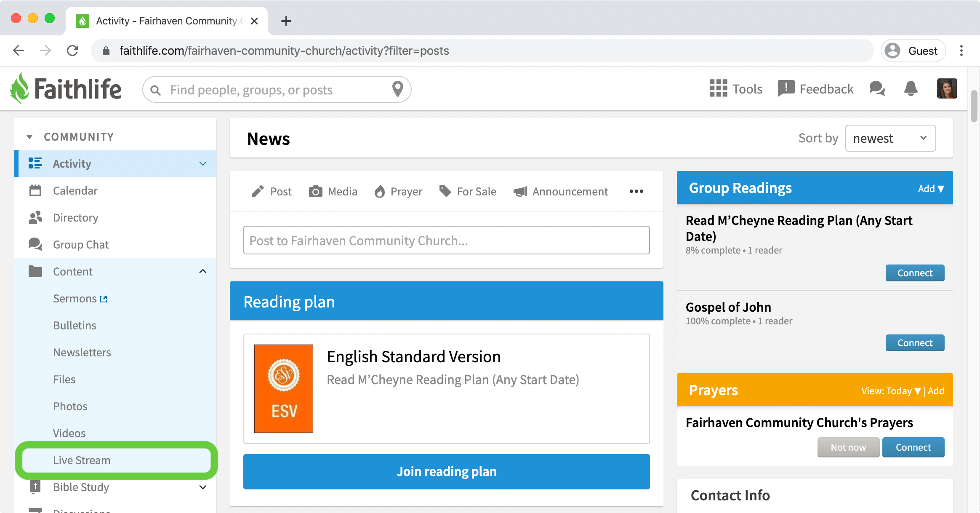Collapse the Content section chevron

coord(203,271)
